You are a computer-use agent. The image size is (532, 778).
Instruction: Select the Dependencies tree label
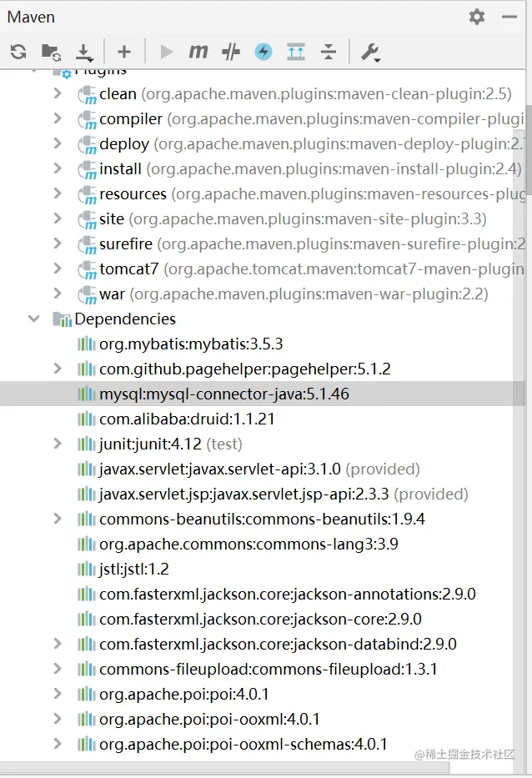pos(125,319)
